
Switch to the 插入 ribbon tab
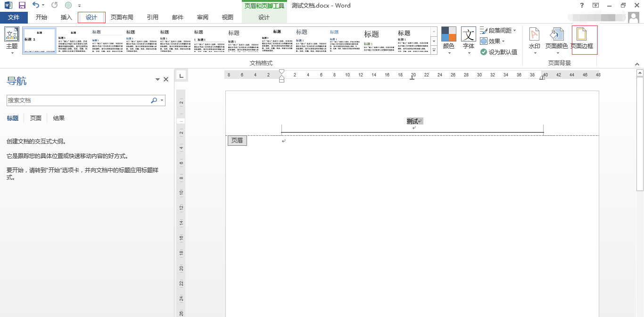click(x=66, y=17)
